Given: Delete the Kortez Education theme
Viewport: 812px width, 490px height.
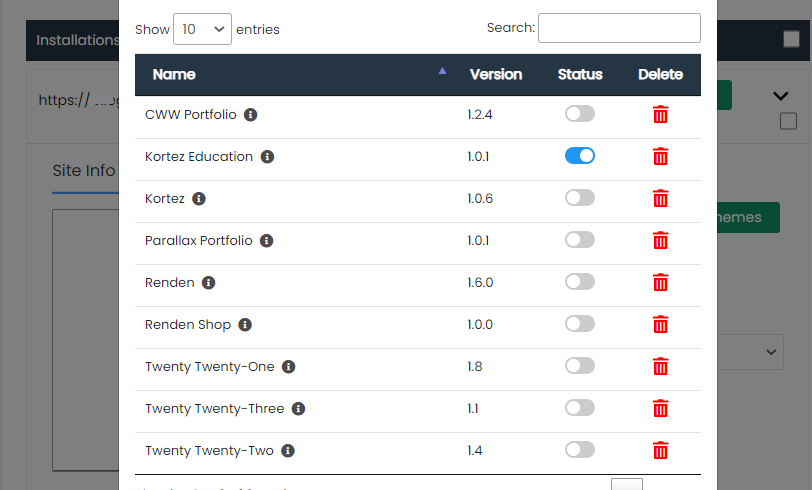Looking at the screenshot, I should click(660, 156).
